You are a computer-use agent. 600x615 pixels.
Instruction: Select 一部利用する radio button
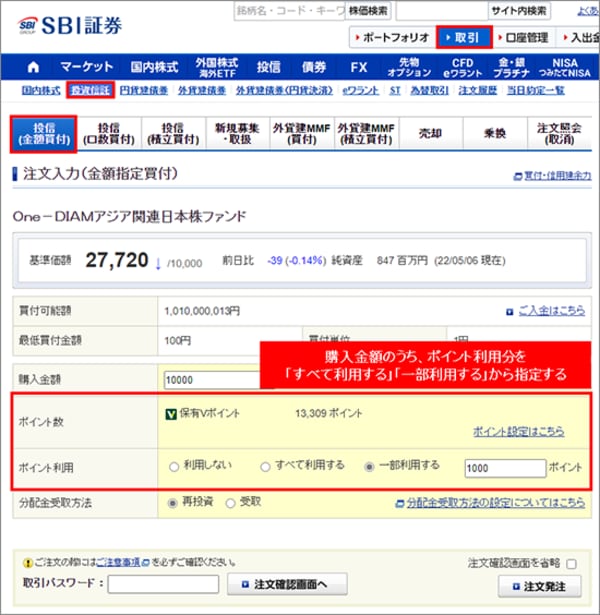pos(369,467)
